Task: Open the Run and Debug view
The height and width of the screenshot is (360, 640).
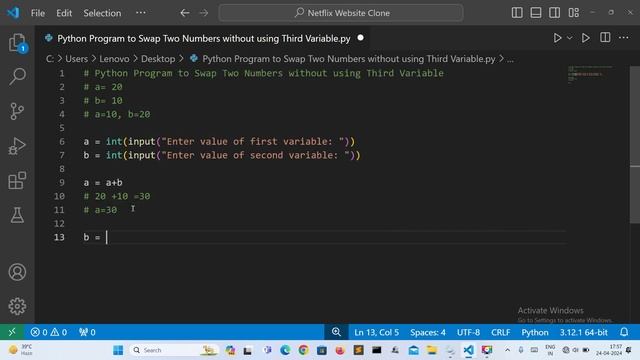Action: pos(17,146)
